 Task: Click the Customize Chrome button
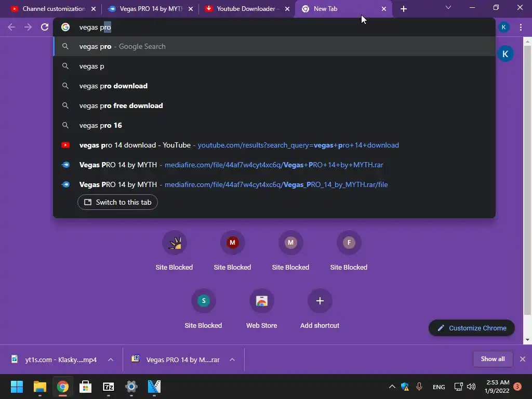tap(472, 328)
